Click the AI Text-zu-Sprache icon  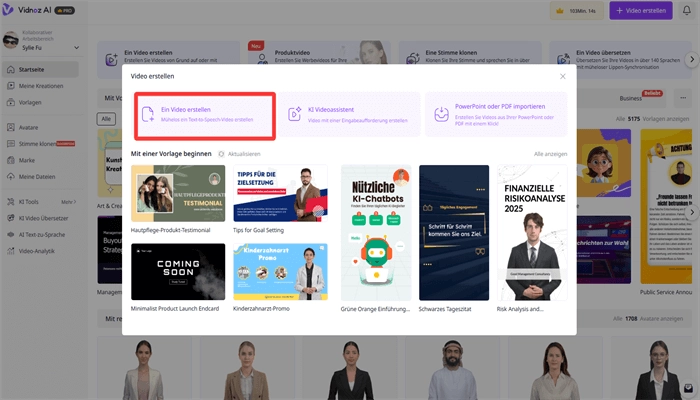pos(11,234)
